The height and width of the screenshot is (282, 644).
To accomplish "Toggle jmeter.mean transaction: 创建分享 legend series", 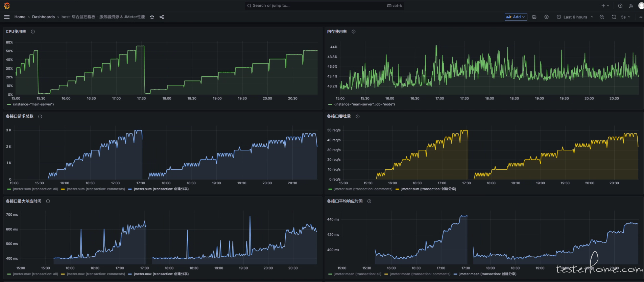I will point(487,274).
